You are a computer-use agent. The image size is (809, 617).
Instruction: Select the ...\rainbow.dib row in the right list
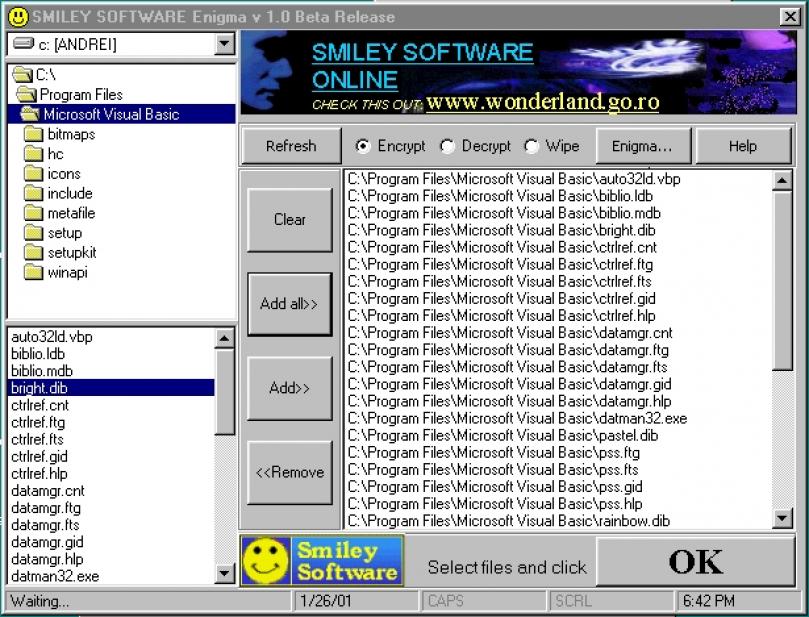click(559, 521)
